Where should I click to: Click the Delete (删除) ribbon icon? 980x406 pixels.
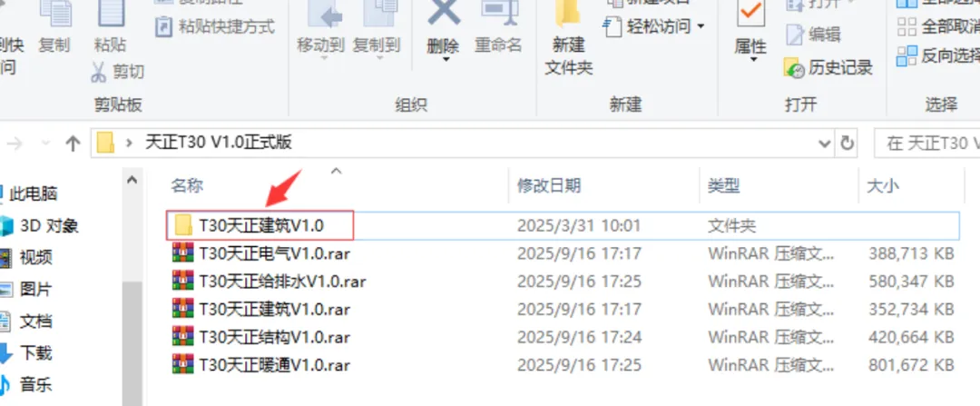(443, 15)
